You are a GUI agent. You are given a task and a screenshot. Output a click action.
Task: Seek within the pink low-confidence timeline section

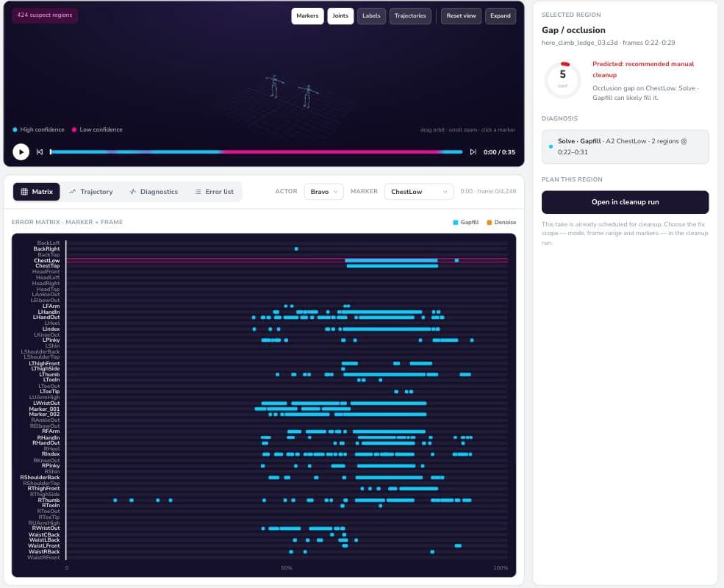click(330, 152)
